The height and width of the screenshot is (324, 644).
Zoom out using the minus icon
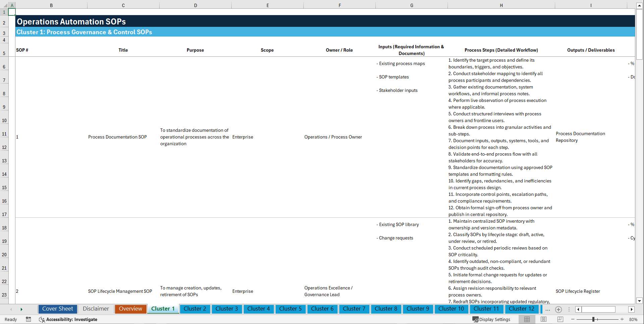coord(573,319)
